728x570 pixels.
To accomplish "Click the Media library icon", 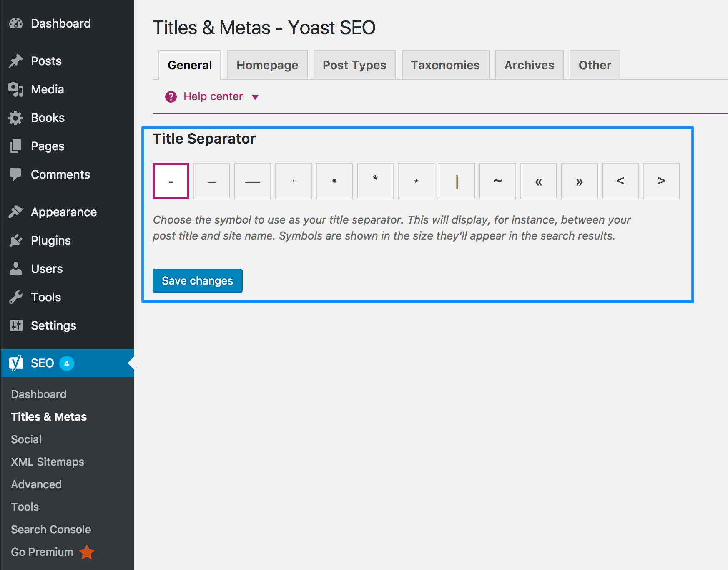I will pos(16,89).
